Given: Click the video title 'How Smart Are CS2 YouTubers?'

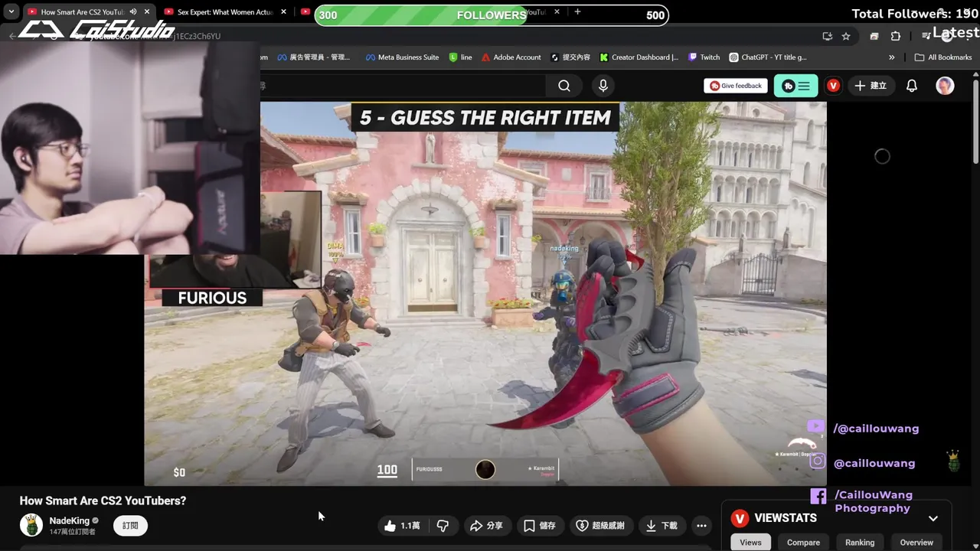Looking at the screenshot, I should pyautogui.click(x=103, y=500).
